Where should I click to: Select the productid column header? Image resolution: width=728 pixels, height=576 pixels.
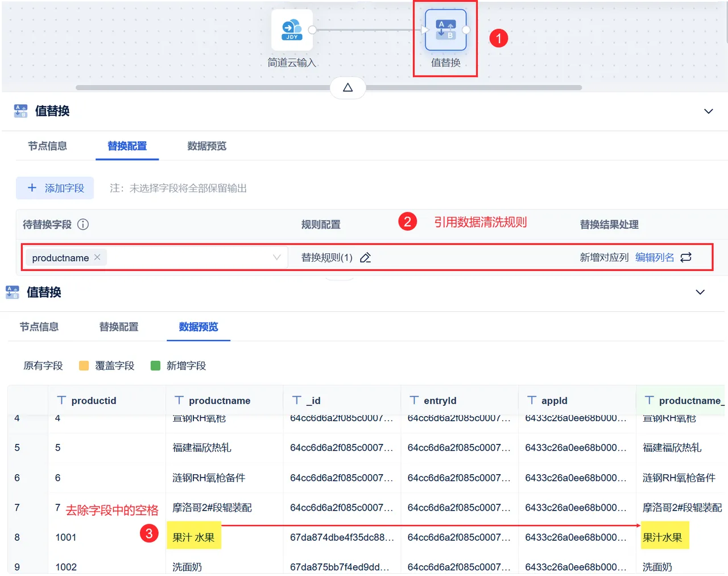click(x=106, y=400)
